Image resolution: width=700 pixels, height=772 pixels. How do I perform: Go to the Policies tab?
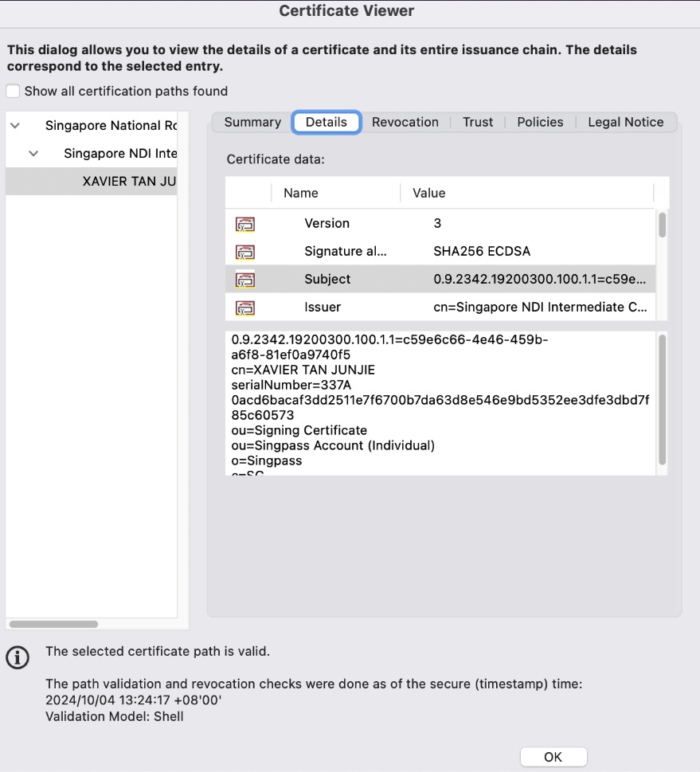tap(540, 122)
